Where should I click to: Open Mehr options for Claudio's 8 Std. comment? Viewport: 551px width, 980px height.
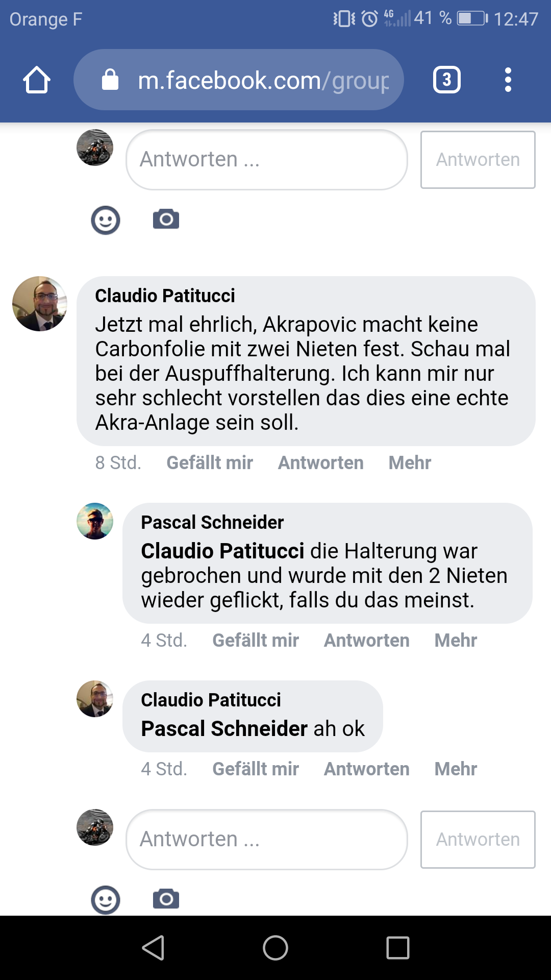click(x=410, y=463)
